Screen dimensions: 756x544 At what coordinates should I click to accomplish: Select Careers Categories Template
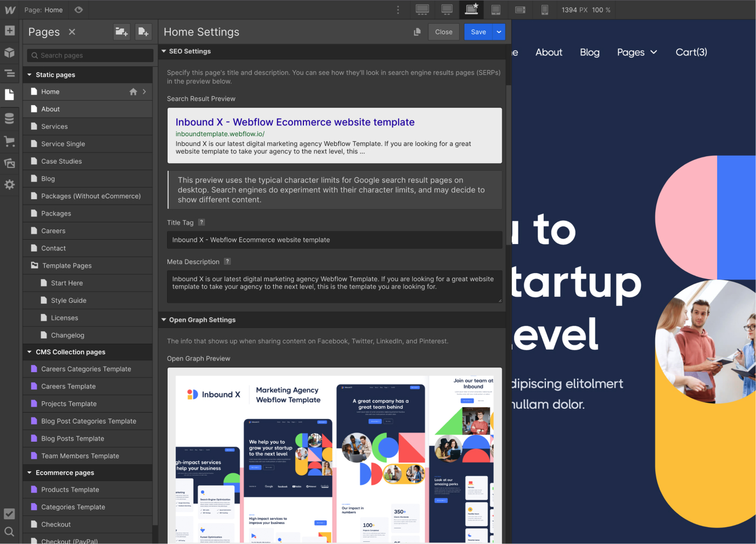click(87, 369)
